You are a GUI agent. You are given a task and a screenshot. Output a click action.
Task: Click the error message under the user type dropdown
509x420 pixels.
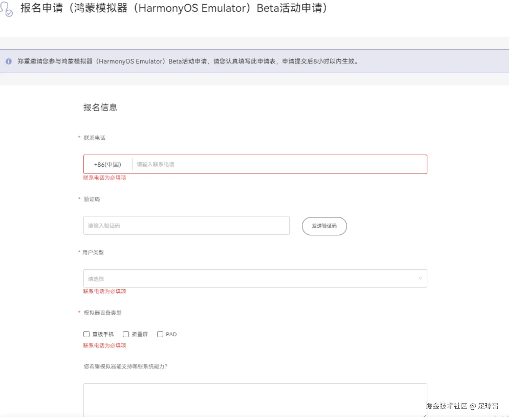[x=105, y=291]
